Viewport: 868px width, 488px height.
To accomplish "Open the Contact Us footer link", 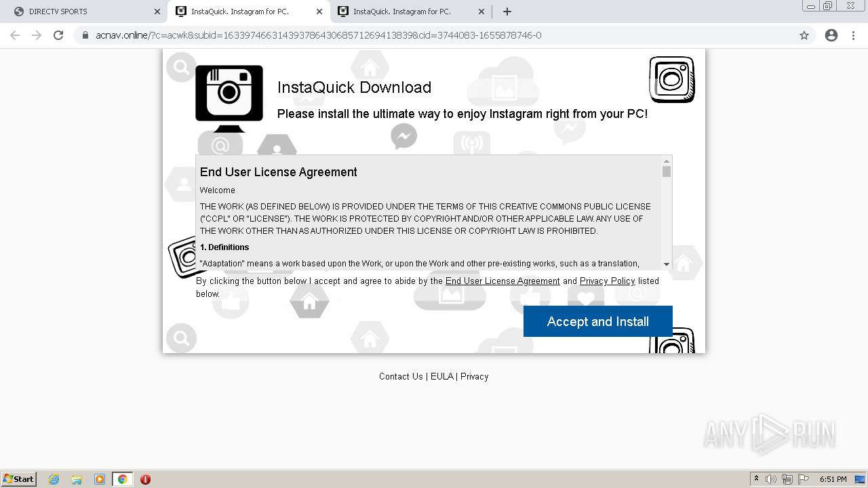I will click(x=401, y=376).
